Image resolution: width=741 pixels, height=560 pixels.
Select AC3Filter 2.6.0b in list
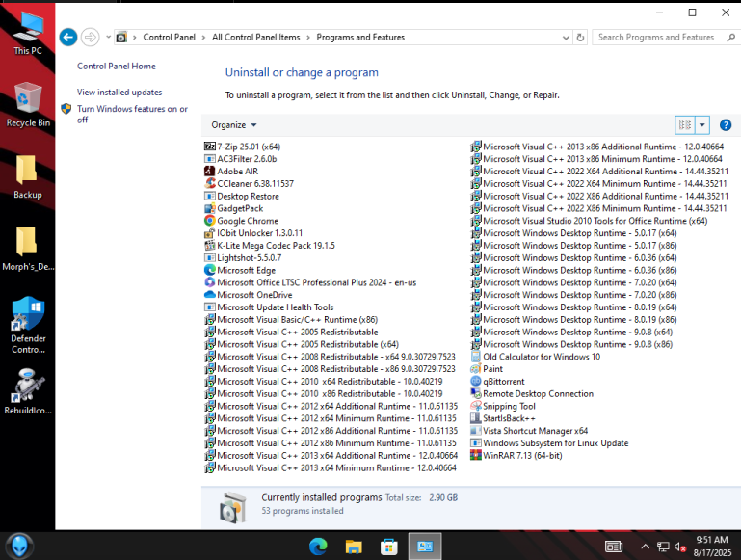tap(241, 159)
